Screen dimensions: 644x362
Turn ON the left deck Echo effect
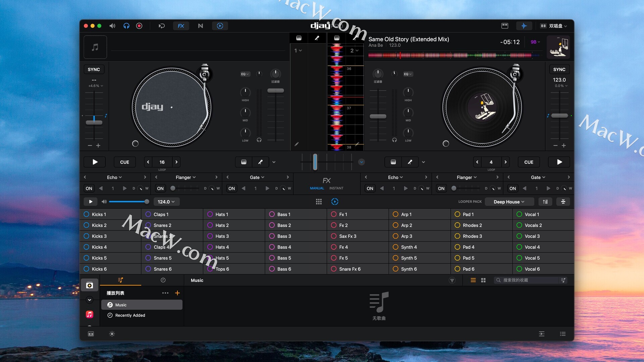[x=89, y=188]
